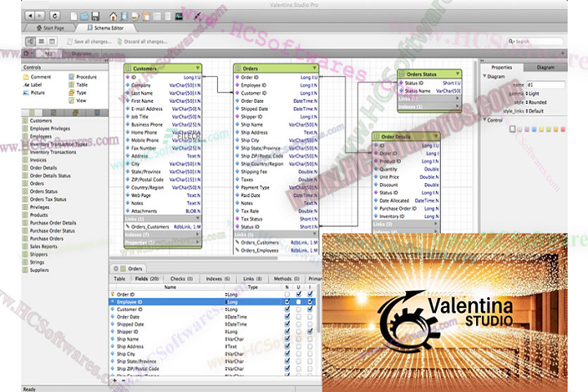The width and height of the screenshot is (588, 392).
Task: Toggle I checkbox for Order ID field
Action: pos(310,295)
